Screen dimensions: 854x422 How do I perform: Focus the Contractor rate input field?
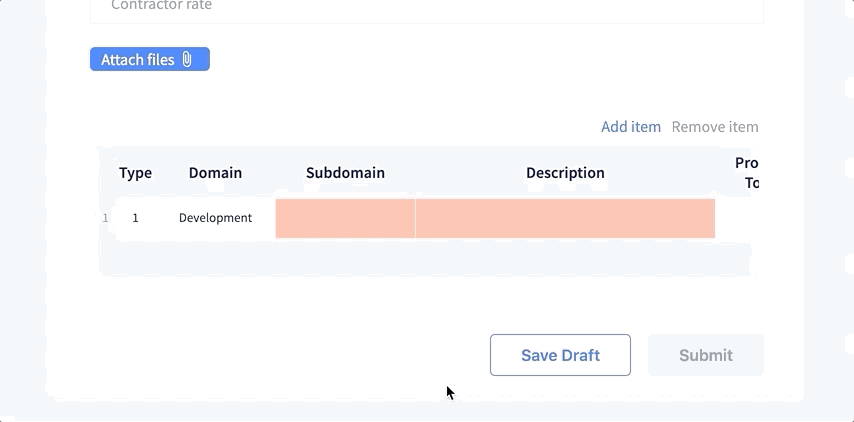point(427,8)
